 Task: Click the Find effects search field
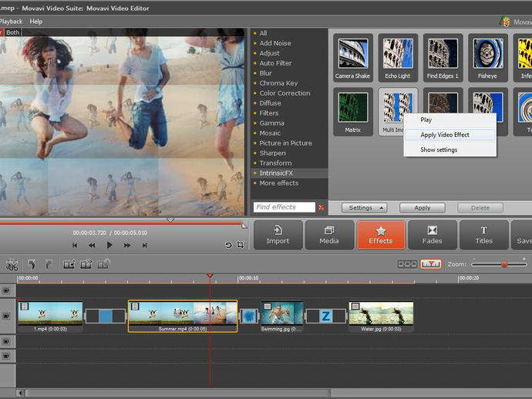tap(285, 207)
